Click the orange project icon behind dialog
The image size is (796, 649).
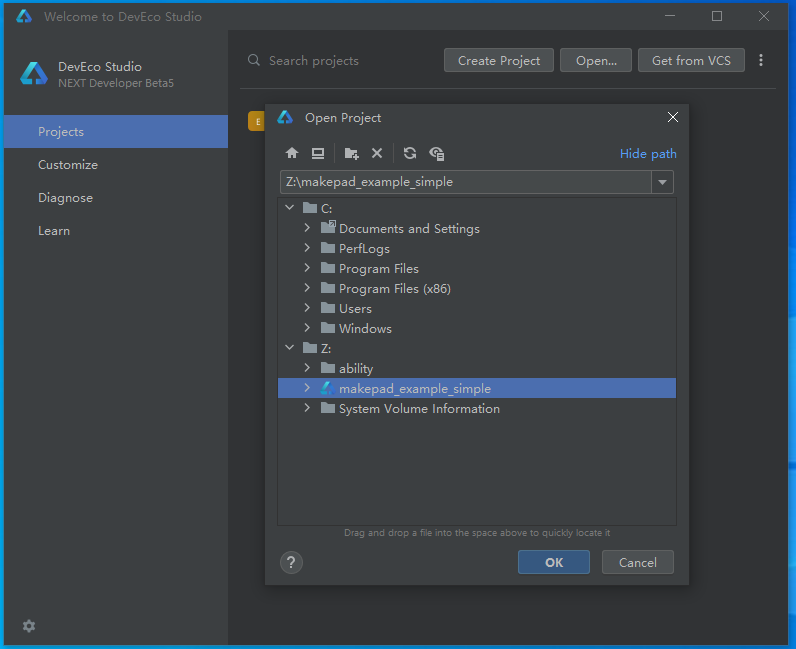256,121
